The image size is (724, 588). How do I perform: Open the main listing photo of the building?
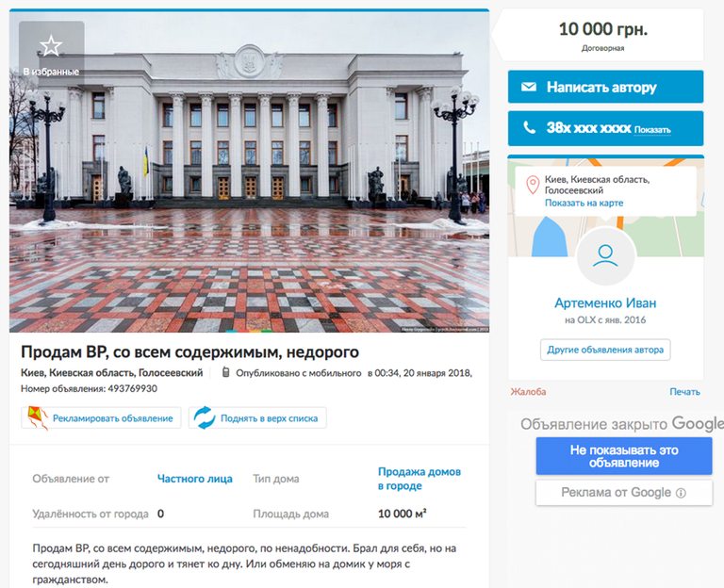[x=249, y=171]
